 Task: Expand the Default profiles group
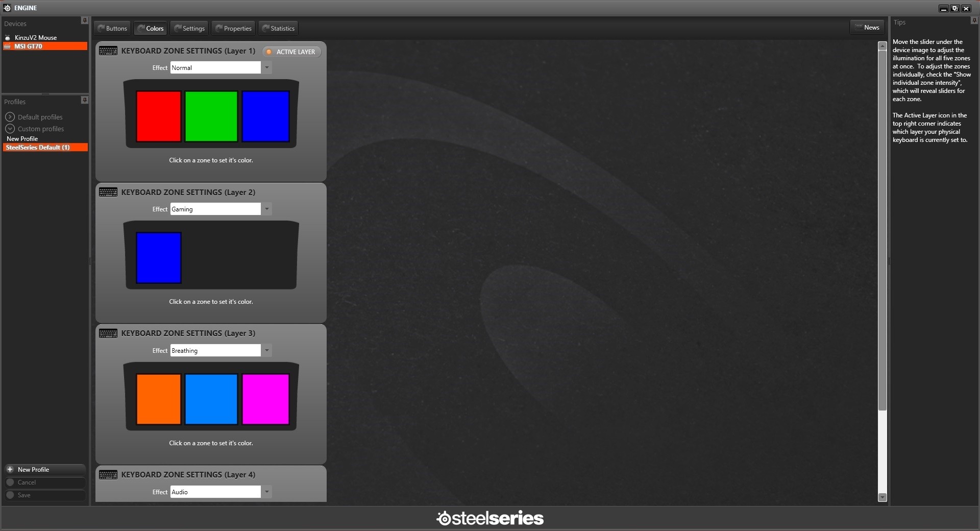[10, 117]
